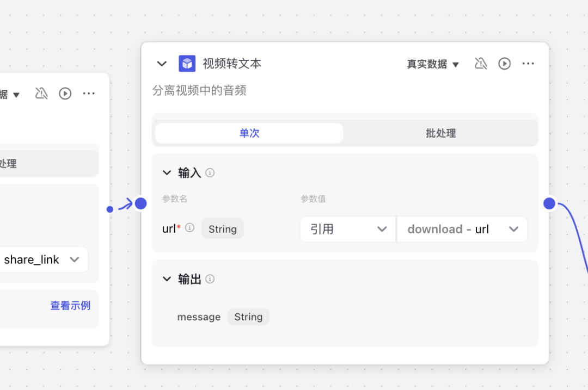Run the 视频转文本 node via play icon
The image size is (588, 390).
504,64
